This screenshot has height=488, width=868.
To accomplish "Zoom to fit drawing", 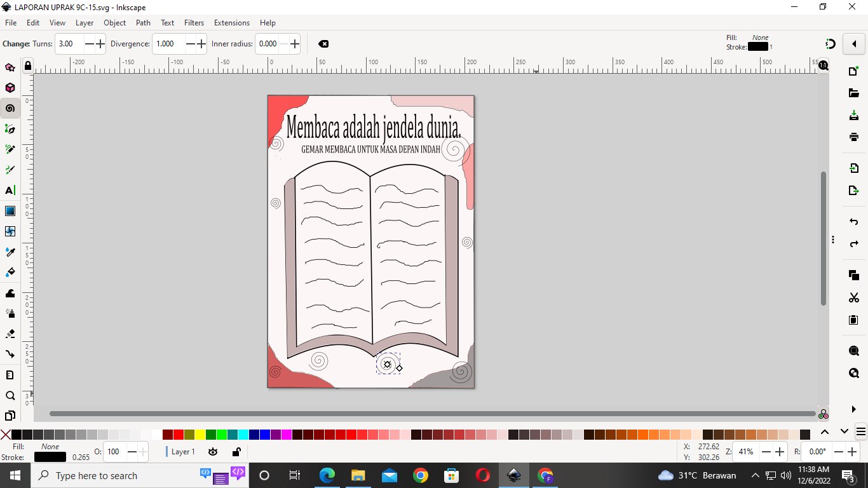I will 854,372.
